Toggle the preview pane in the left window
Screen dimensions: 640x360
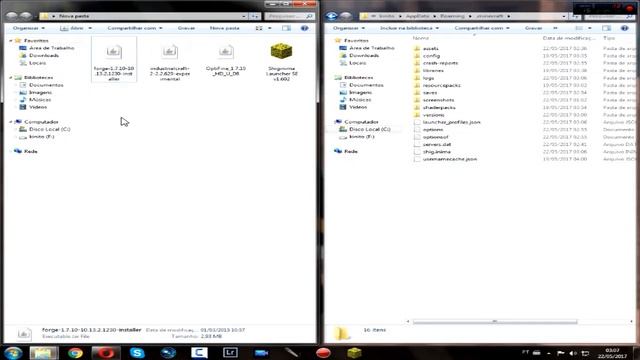[x=287, y=28]
